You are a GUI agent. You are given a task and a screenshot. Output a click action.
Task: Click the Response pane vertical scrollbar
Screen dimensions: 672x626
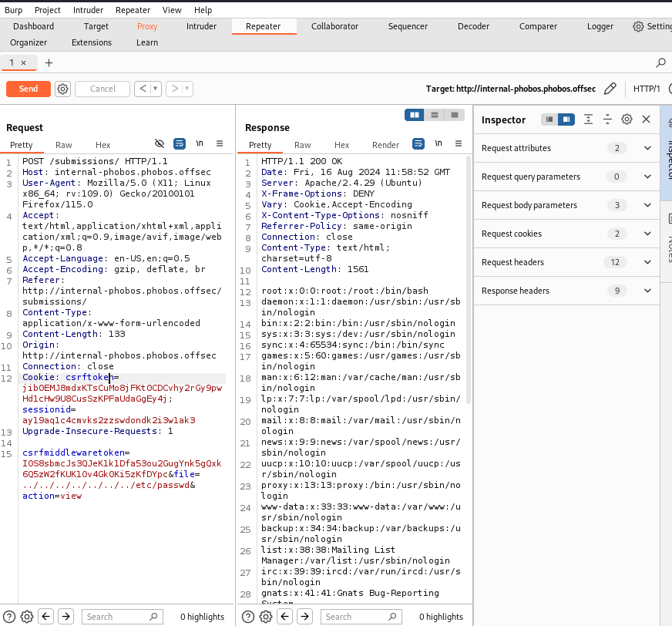468,278
